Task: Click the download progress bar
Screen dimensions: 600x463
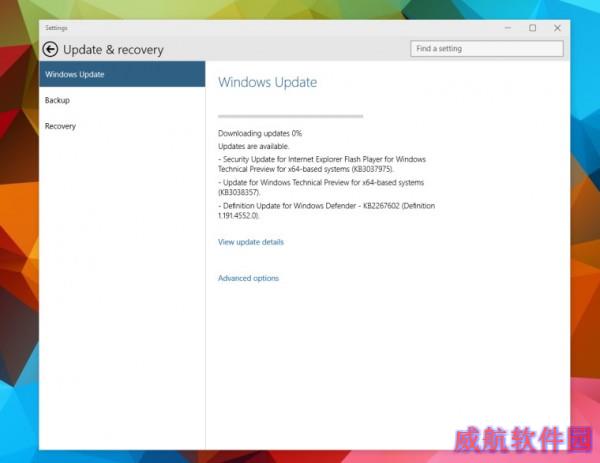Action: 290,116
